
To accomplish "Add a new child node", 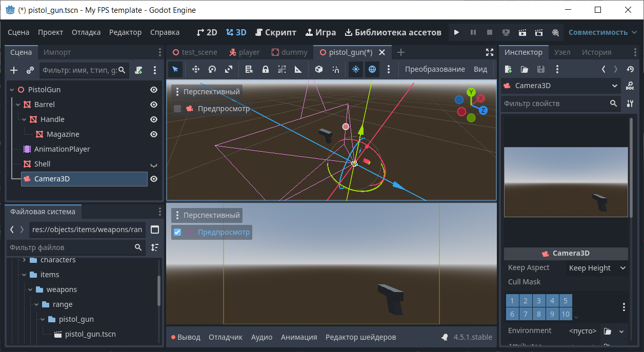I will (x=14, y=70).
